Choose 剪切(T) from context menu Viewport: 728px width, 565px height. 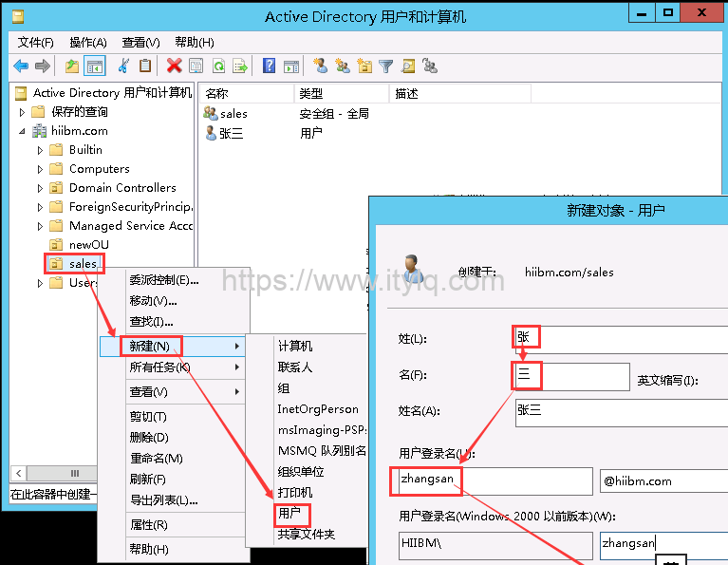(x=174, y=417)
